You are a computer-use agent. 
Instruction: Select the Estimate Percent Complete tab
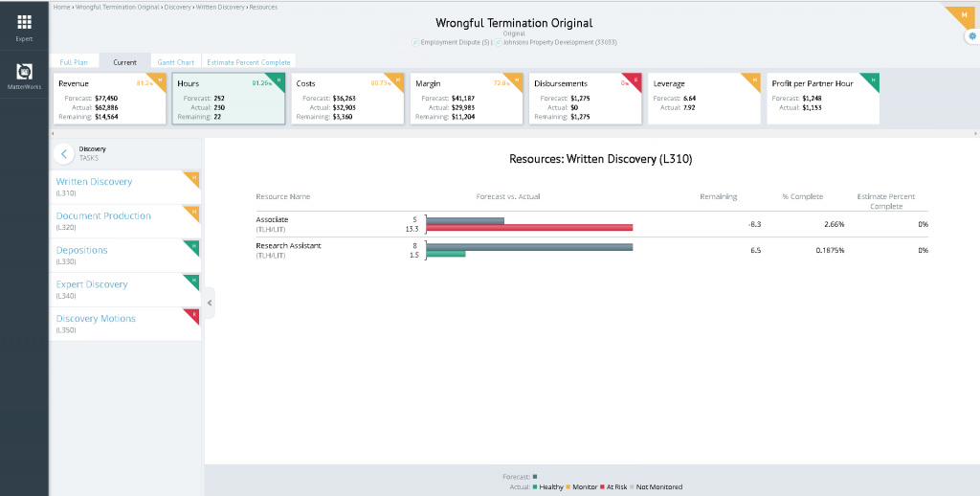click(249, 62)
